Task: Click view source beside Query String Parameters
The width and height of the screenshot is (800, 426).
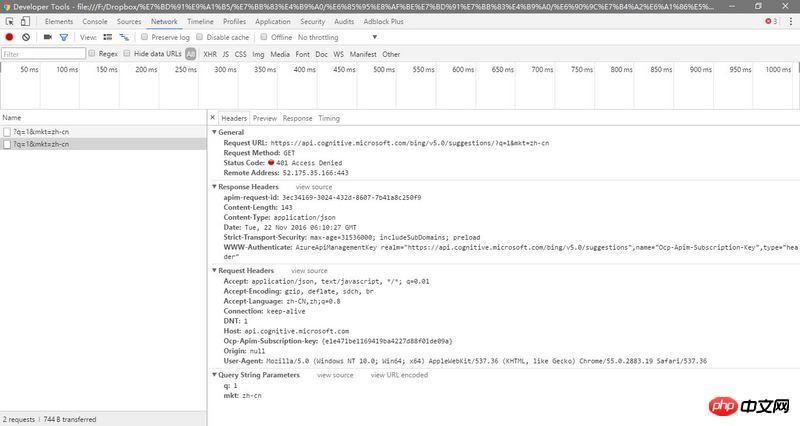Action: [x=335, y=375]
